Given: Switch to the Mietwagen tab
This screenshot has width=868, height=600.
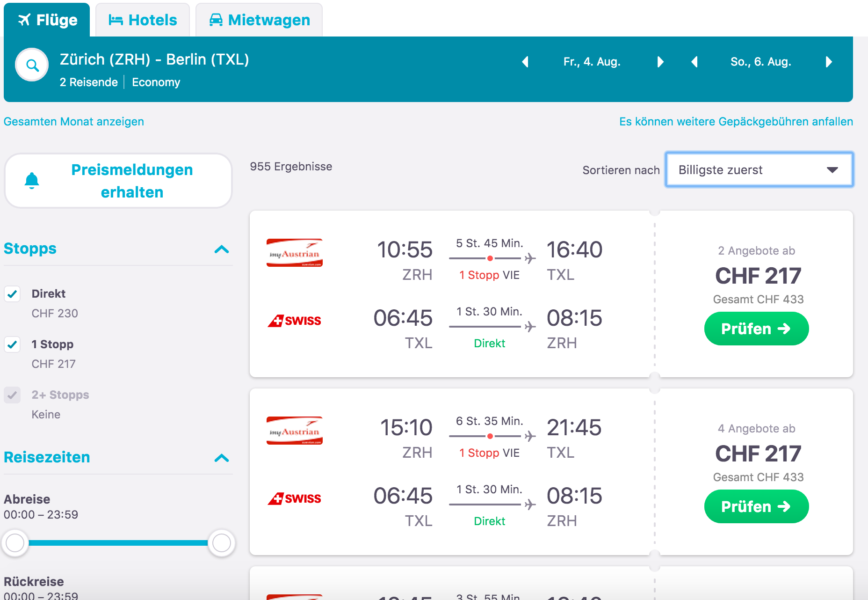Looking at the screenshot, I should (259, 20).
